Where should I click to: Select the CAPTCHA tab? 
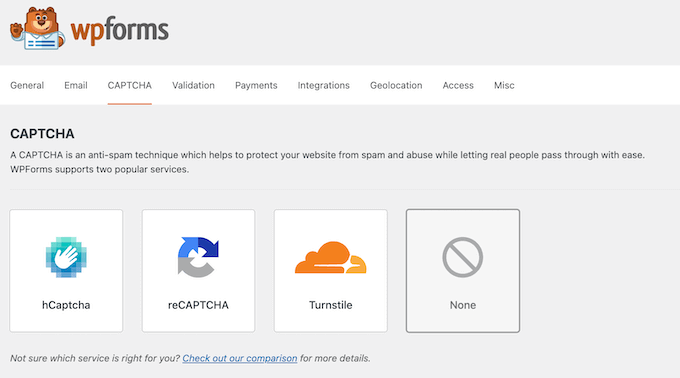coord(130,85)
